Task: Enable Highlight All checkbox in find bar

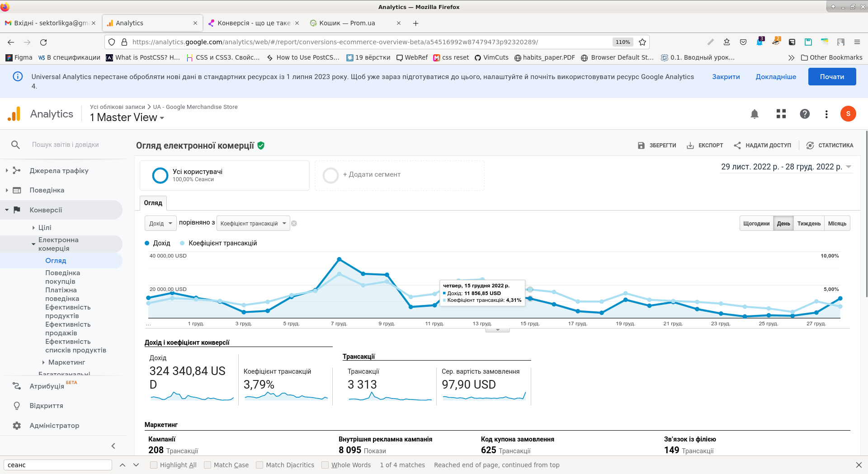Action: [154, 465]
